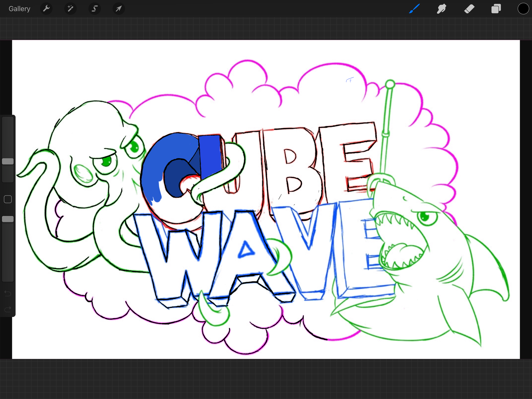Click the brush opacity slider handle
532x399 pixels.
point(8,219)
